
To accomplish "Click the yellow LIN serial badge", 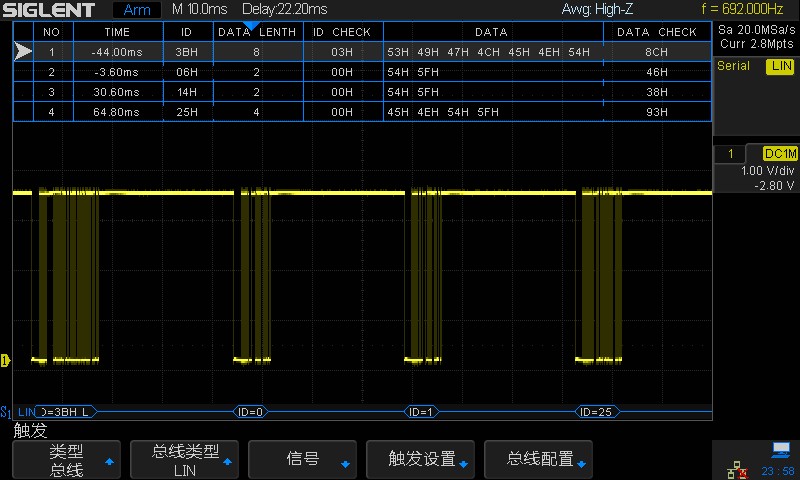I will tap(779, 66).
